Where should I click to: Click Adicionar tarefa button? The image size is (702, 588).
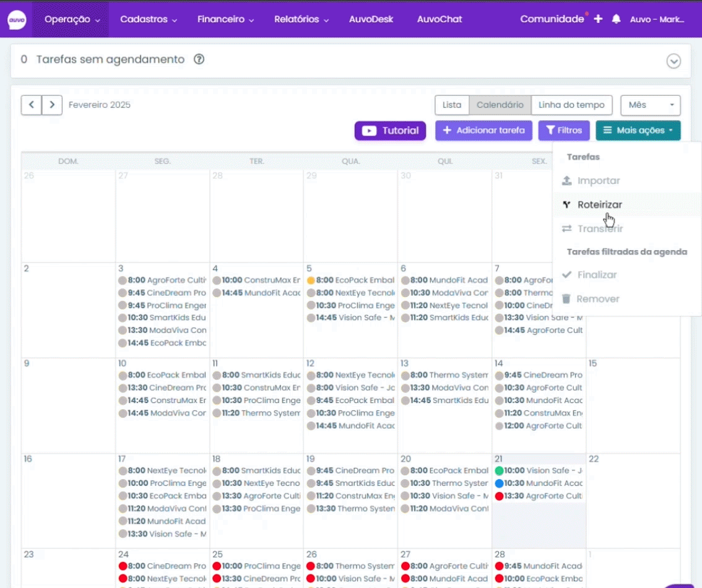pyautogui.click(x=483, y=131)
